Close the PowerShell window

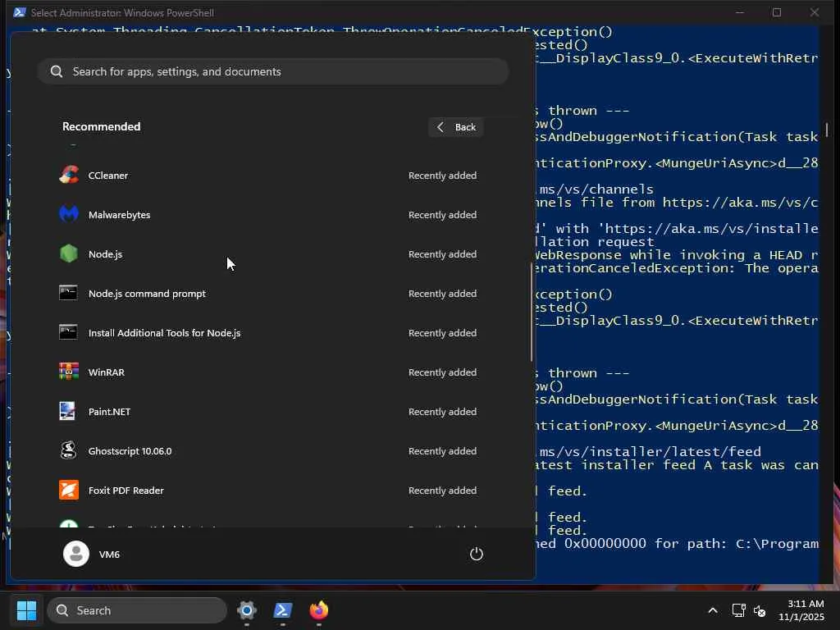[815, 12]
